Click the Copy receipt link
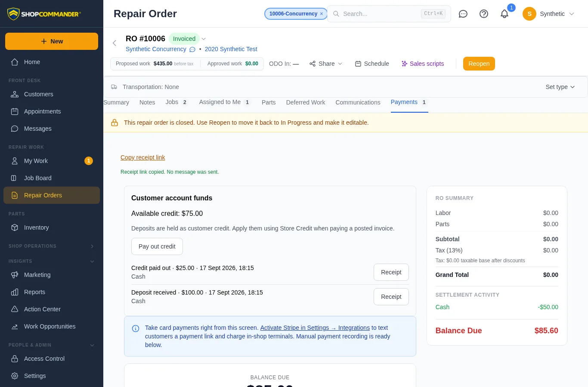Screen dimensions: 588x387 click(x=143, y=157)
